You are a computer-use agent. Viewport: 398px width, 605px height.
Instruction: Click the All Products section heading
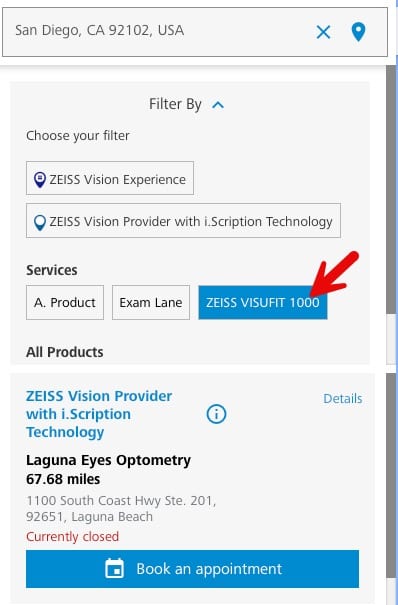point(64,352)
